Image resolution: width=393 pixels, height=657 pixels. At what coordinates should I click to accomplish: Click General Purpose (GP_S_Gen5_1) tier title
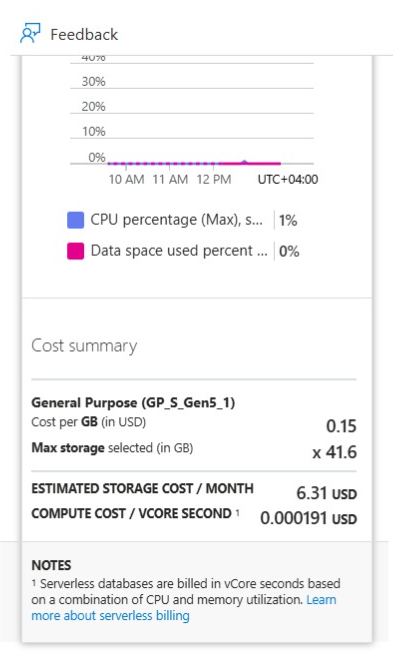tap(133, 403)
